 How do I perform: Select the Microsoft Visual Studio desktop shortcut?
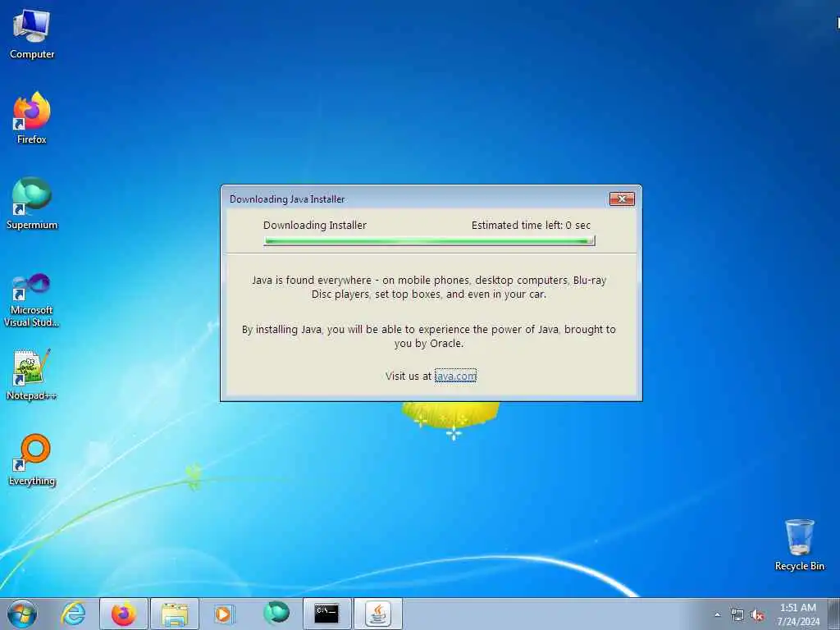pos(32,300)
